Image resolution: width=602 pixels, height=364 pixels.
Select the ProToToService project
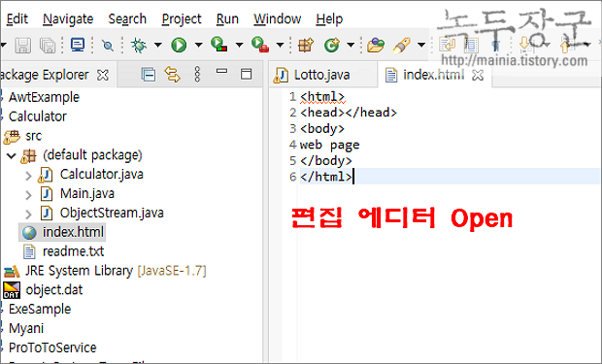(52, 347)
